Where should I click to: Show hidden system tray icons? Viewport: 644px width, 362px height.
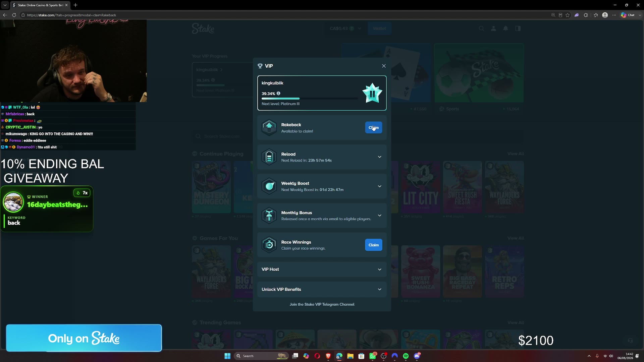[589, 356]
